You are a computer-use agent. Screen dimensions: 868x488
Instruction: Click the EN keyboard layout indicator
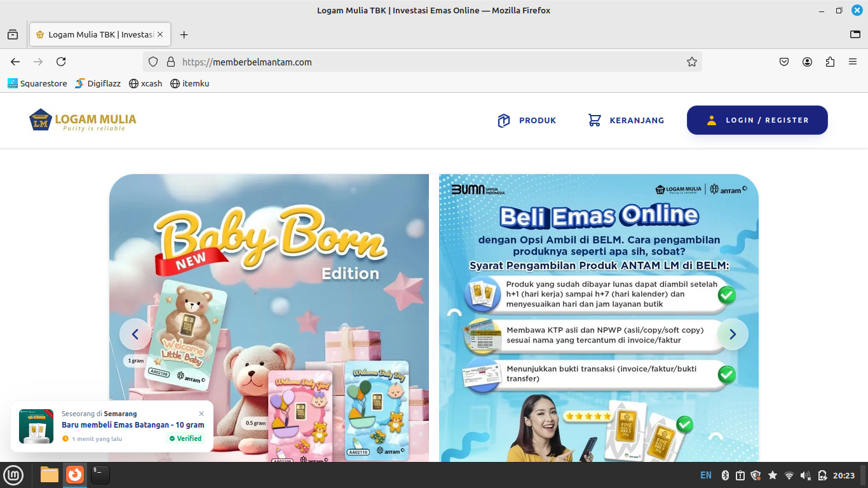point(706,475)
